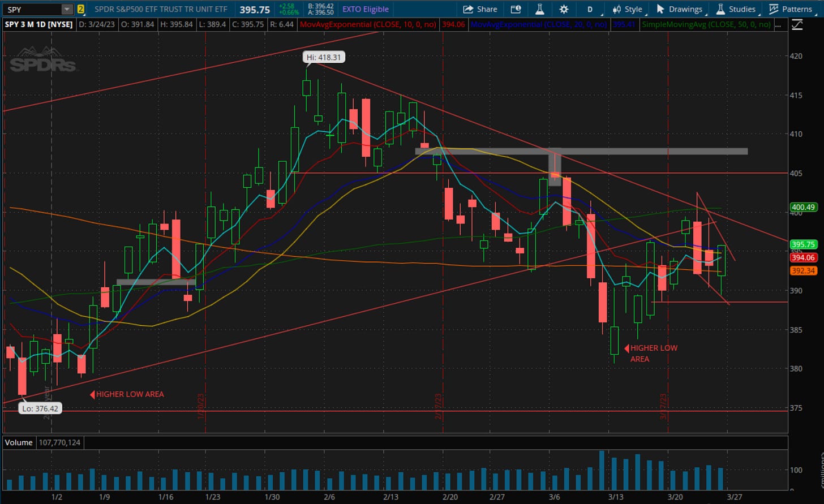Image resolution: width=824 pixels, height=504 pixels.
Task: Click the blue MovAvgExponential (CLOSE, 20) study label
Action: tap(539, 24)
